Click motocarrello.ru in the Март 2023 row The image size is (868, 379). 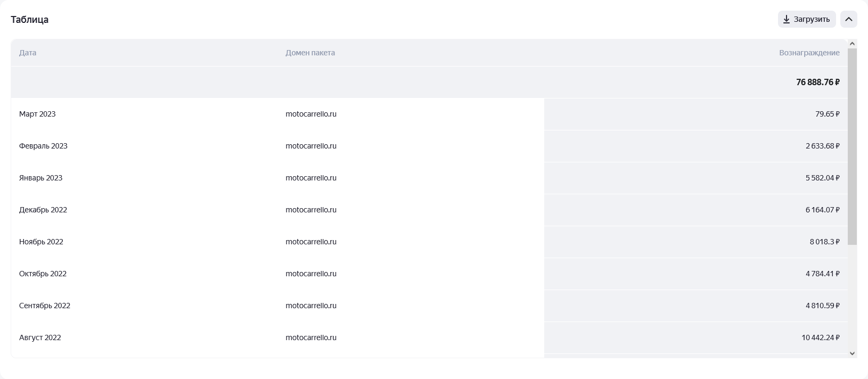click(311, 114)
